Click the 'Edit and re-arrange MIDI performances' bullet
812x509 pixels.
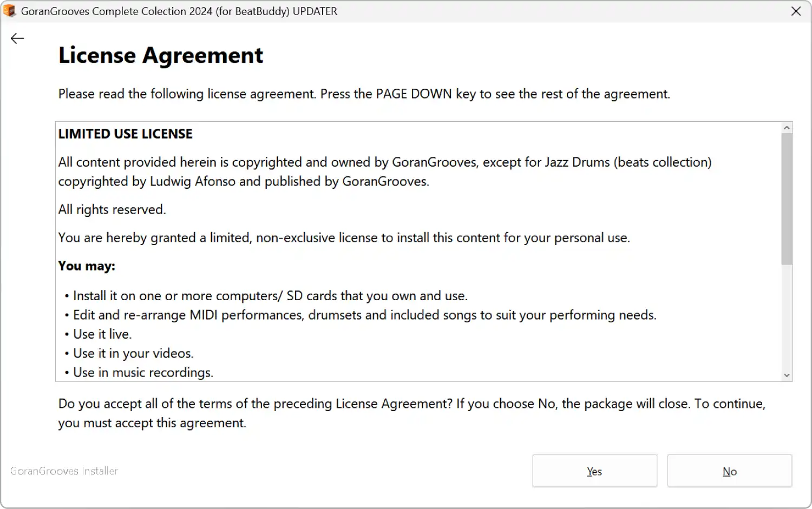point(361,315)
